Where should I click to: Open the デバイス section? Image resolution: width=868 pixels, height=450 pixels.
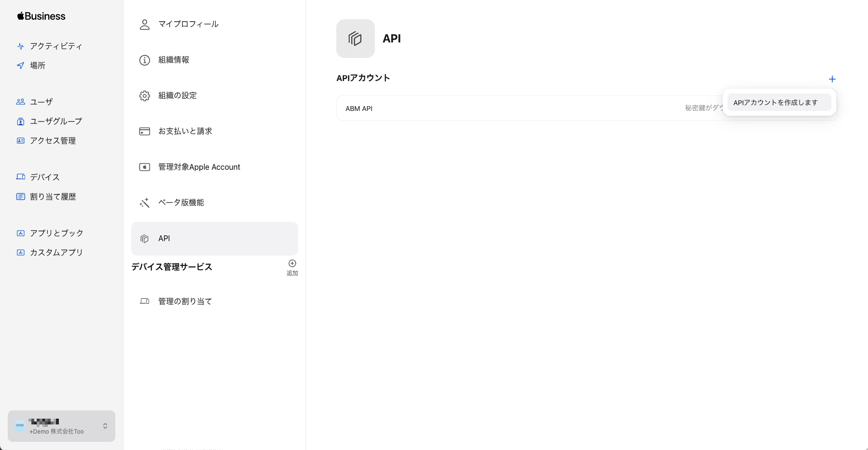[x=45, y=177]
